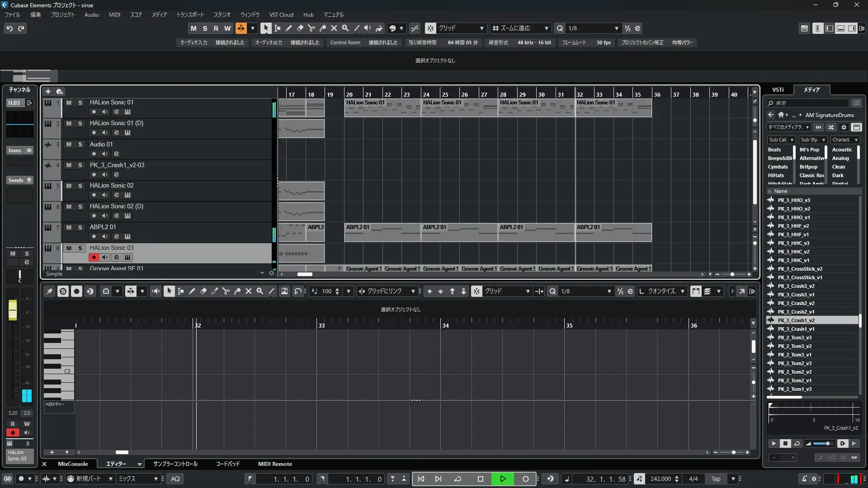Click the Play button in transport bar

(503, 479)
